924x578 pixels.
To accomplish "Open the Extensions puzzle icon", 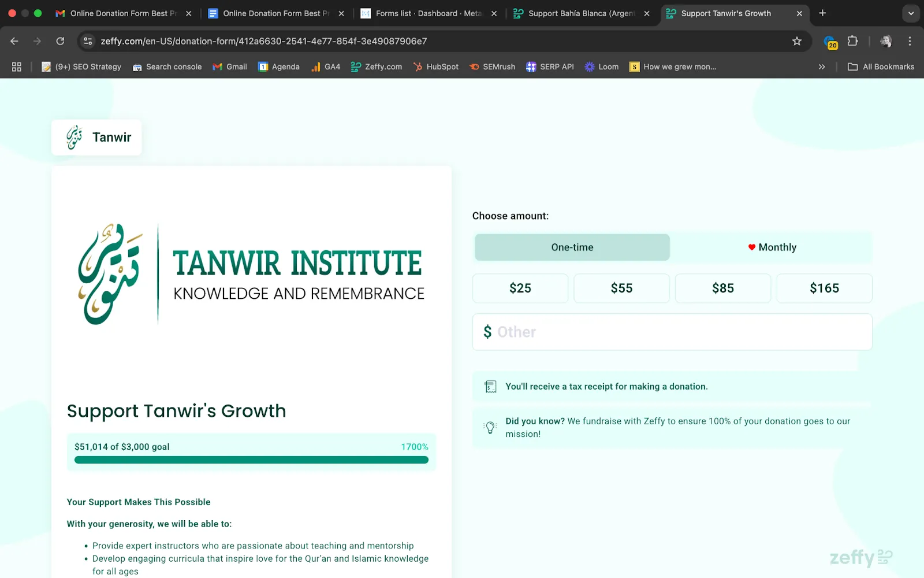I will coord(852,41).
